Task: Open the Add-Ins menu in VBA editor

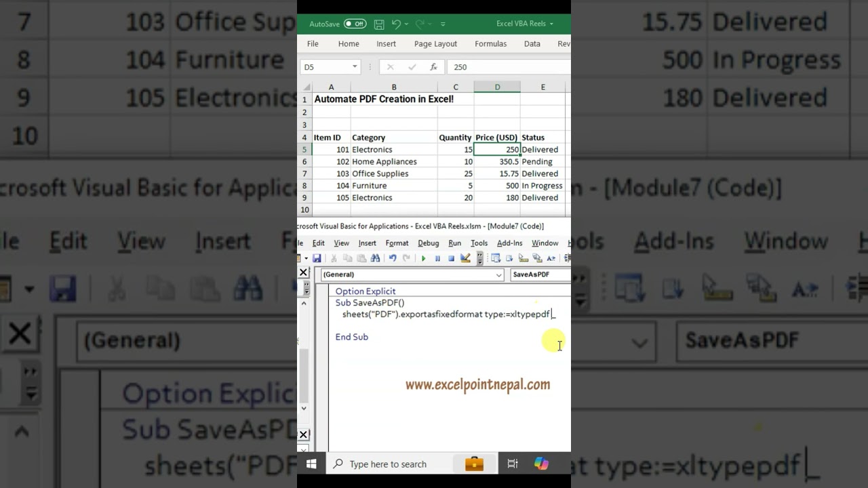Action: [509, 243]
